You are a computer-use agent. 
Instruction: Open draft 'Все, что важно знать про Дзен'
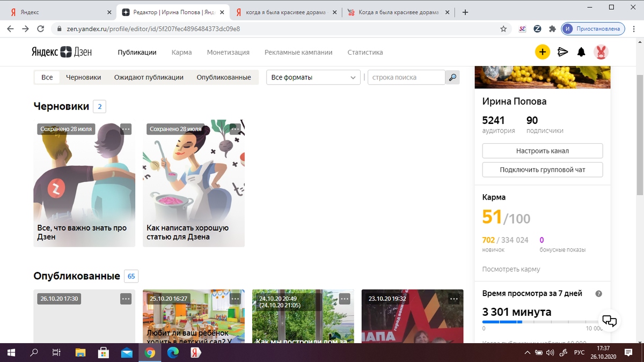pos(84,183)
